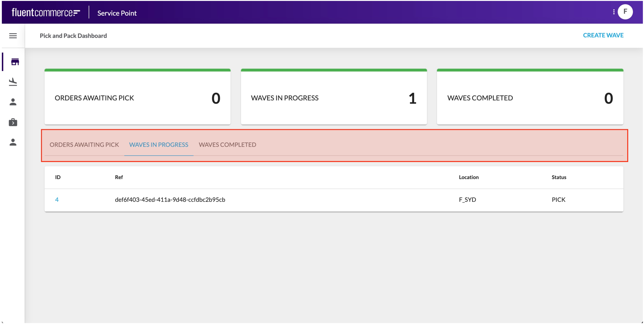Open the briefcase arrow sidebar icon
The height and width of the screenshot is (324, 644).
[13, 122]
